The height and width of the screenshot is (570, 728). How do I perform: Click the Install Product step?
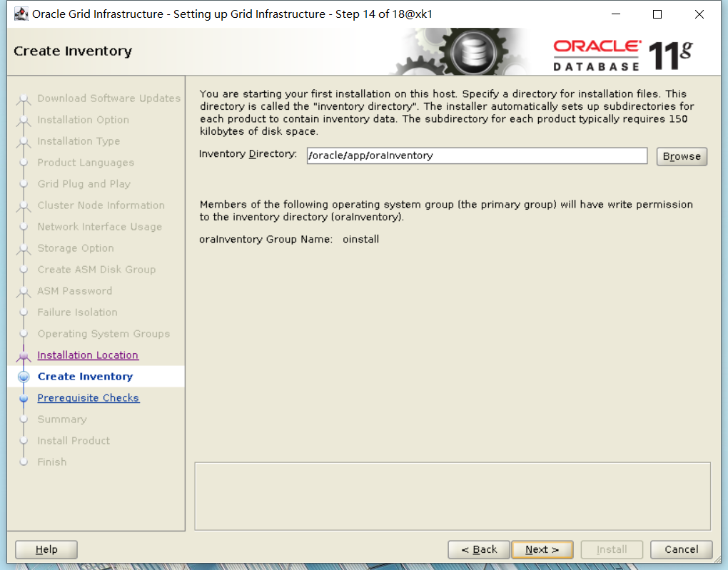pos(74,440)
